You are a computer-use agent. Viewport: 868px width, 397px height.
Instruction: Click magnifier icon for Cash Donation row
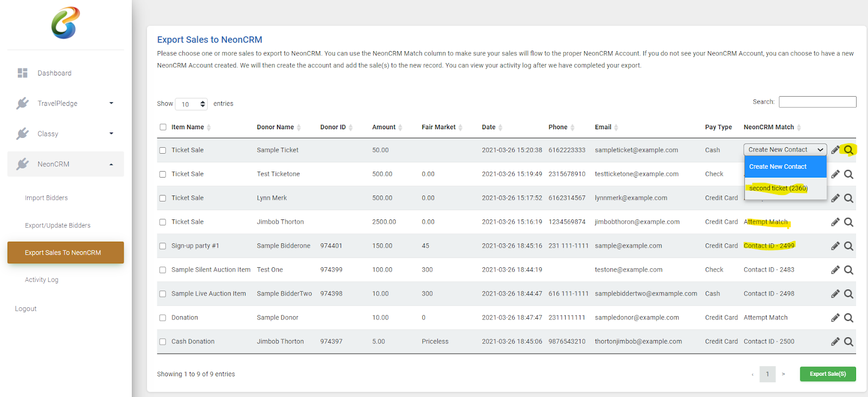point(849,342)
